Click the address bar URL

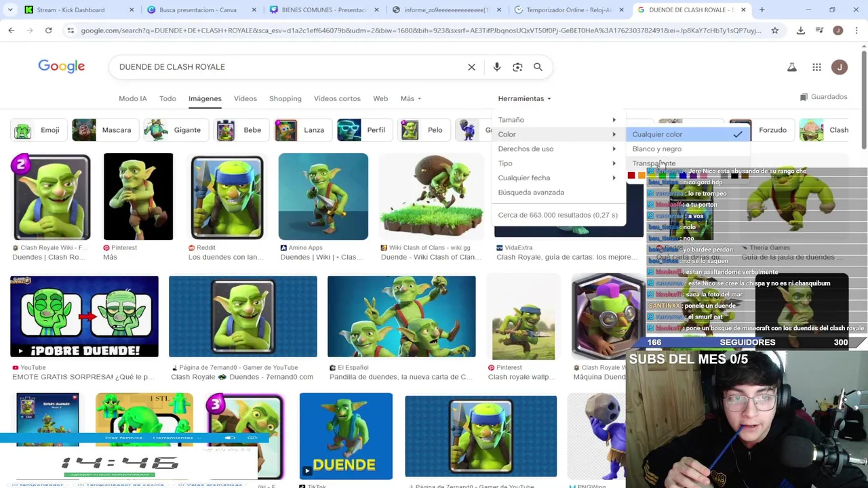click(420, 30)
